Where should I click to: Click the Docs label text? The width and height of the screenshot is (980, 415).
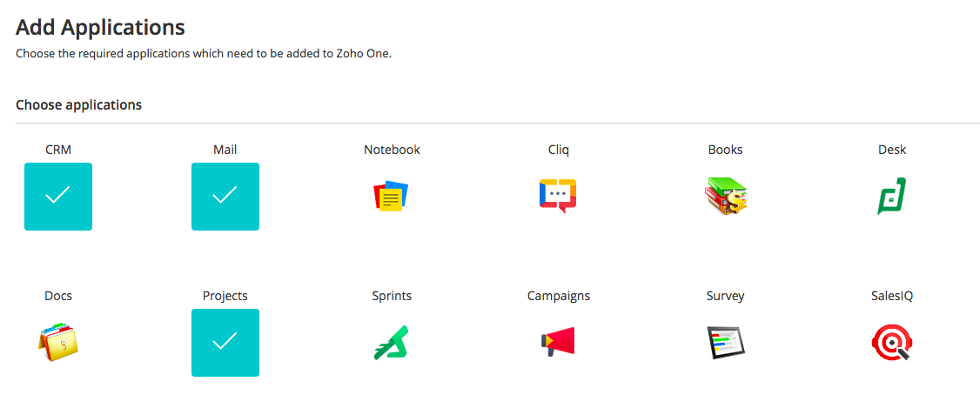click(58, 297)
